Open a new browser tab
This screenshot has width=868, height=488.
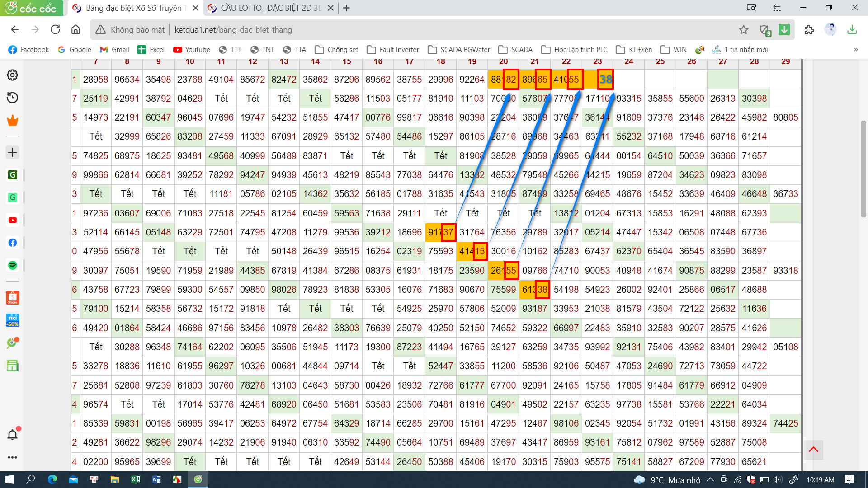click(x=347, y=8)
